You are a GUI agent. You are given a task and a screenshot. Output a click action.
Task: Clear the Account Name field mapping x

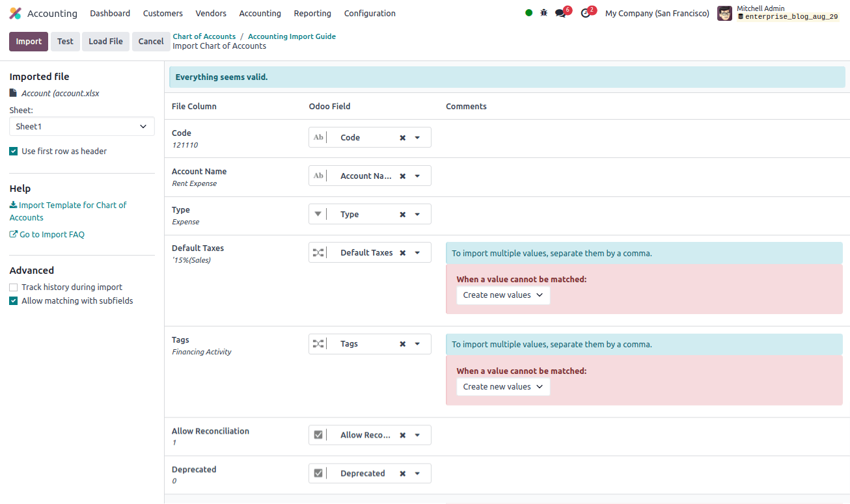(x=402, y=176)
